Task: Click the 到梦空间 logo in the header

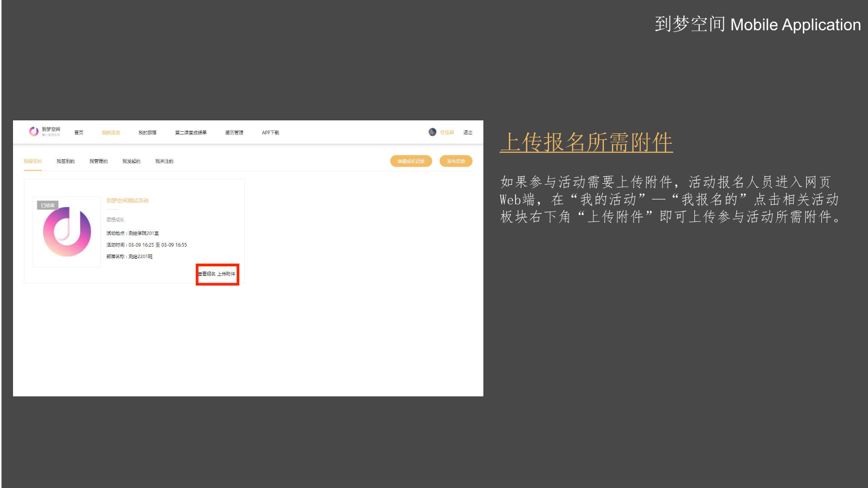Action: click(44, 131)
